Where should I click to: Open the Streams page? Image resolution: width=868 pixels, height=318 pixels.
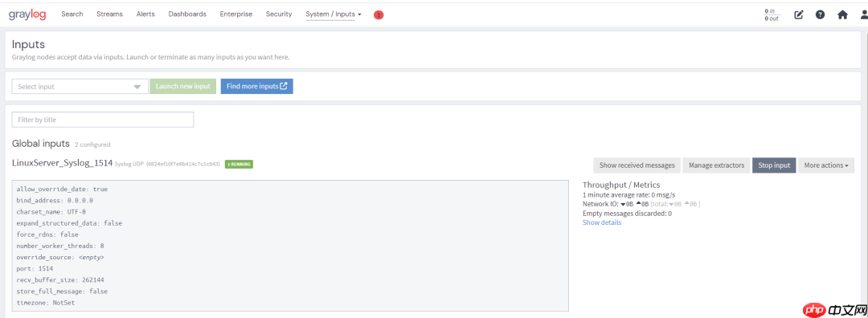click(109, 14)
